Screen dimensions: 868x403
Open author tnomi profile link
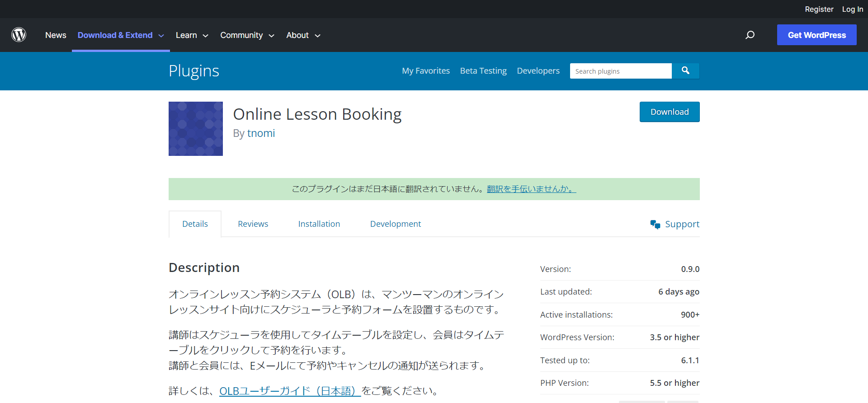[261, 133]
